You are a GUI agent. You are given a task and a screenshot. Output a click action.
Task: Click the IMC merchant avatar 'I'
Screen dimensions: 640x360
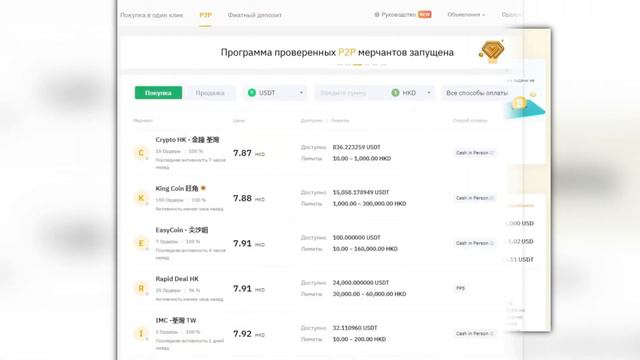click(x=141, y=333)
